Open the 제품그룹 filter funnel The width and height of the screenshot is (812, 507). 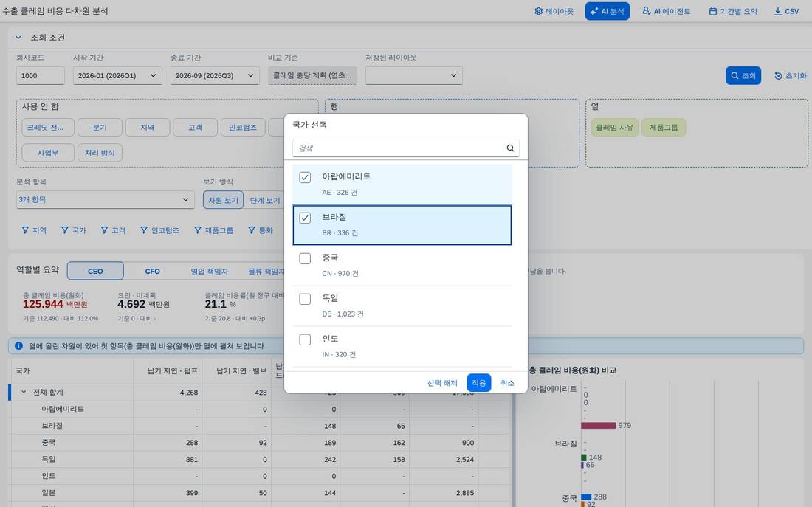pos(197,230)
